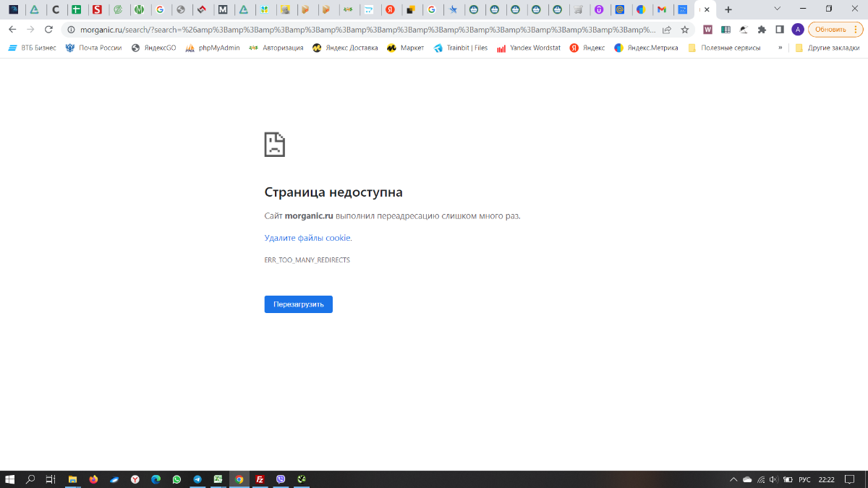The height and width of the screenshot is (488, 868).
Task: Expand the tab search chevron
Action: click(x=777, y=9)
